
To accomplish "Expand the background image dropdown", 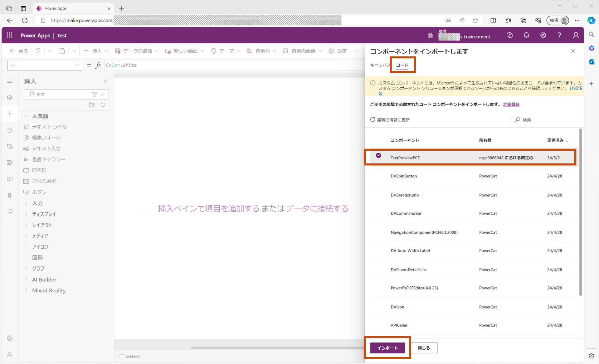I will point(320,51).
